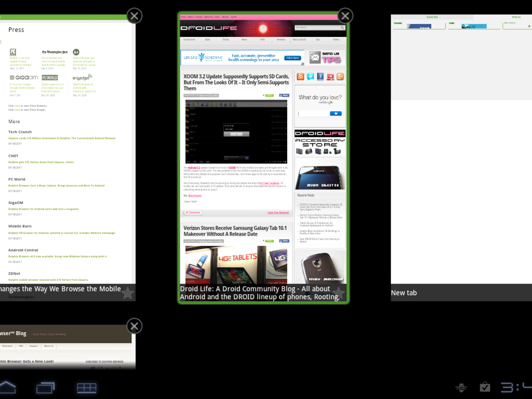Screen dimensions: 532x399
Task: Close the Dolphin Browser Blog tab
Action: 134,326
